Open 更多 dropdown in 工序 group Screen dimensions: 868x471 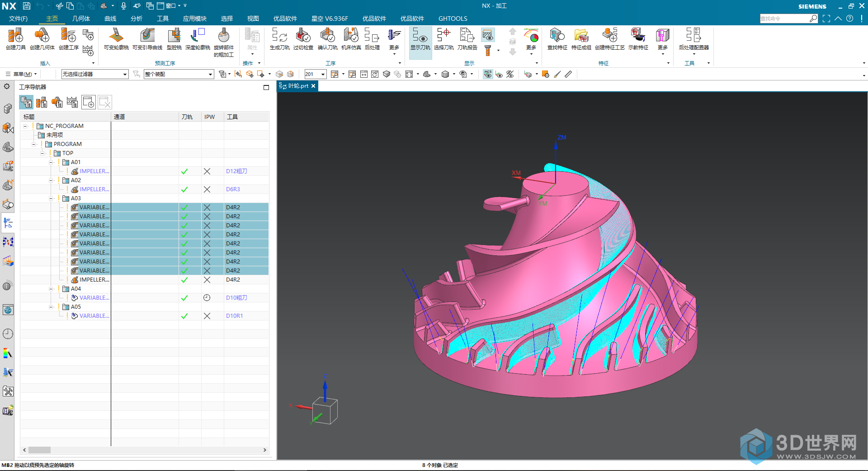[394, 42]
